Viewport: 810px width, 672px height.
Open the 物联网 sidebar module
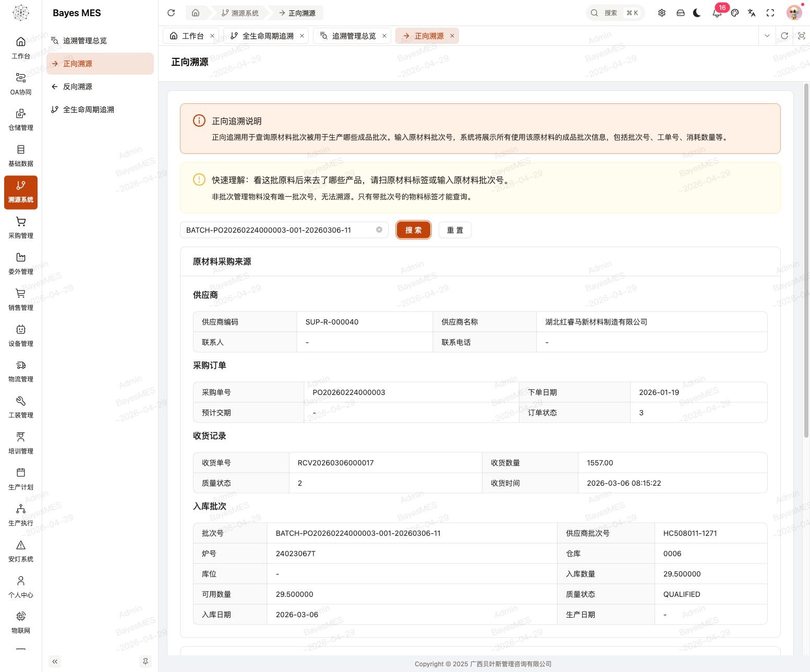point(21,623)
